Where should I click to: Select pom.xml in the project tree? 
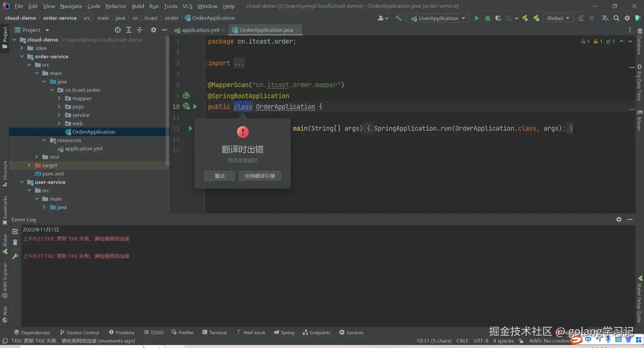[53, 174]
